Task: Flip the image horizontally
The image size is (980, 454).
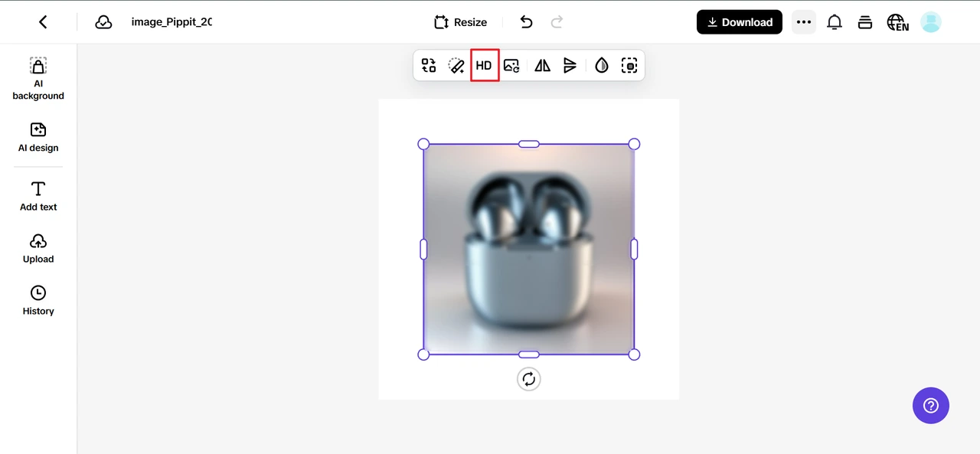Action: 542,66
